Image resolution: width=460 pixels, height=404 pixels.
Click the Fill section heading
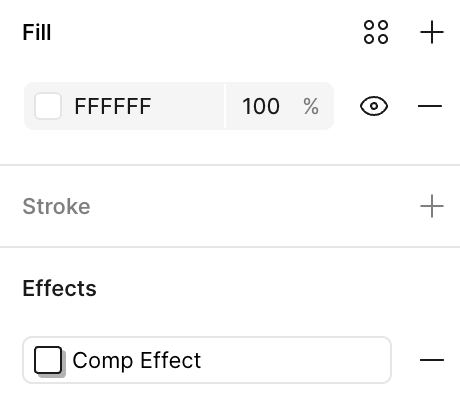click(37, 32)
